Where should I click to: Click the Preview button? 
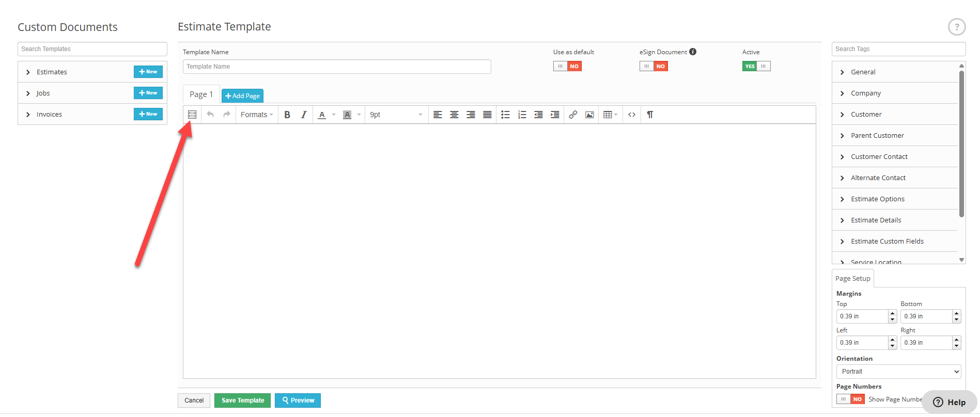pyautogui.click(x=298, y=400)
